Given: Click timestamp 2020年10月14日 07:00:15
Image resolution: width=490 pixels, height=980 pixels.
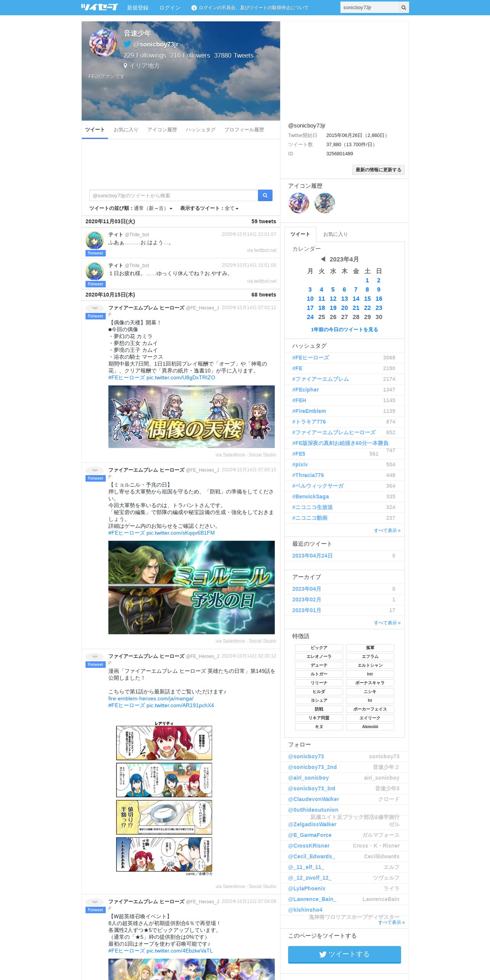Looking at the screenshot, I should (249, 470).
